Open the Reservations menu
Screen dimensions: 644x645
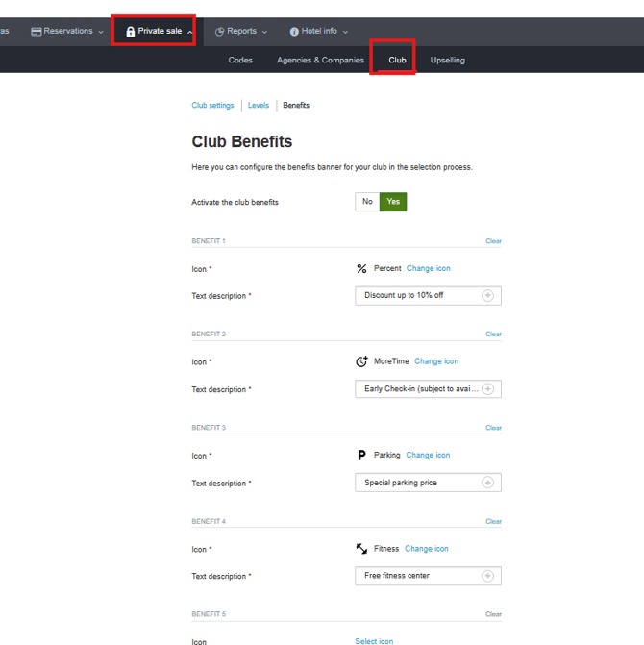click(x=68, y=31)
